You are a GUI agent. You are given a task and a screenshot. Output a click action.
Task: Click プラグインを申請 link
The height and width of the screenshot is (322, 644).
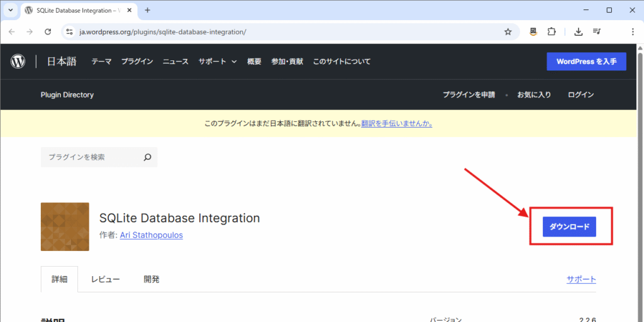(x=469, y=95)
